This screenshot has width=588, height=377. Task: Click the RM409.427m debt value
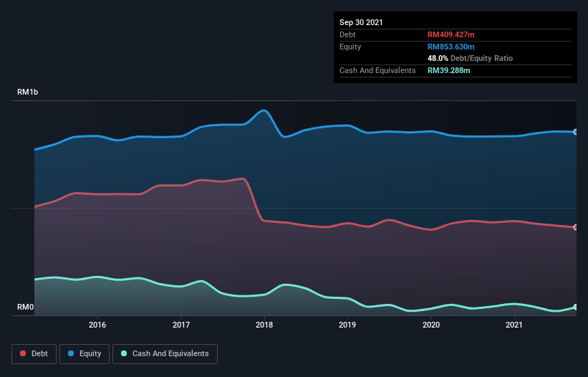point(450,34)
